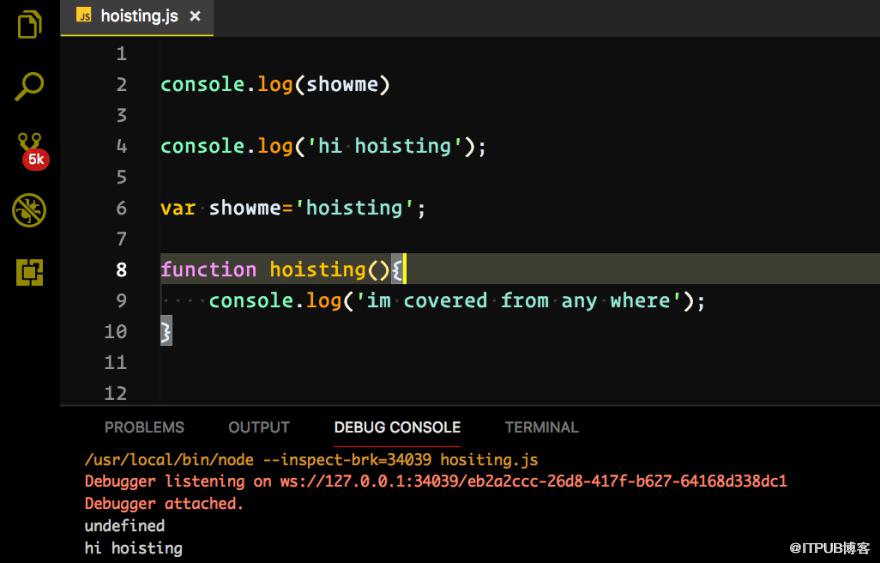Viewport: 880px width, 563px height.
Task: Open the Source Control icon
Action: click(x=29, y=143)
